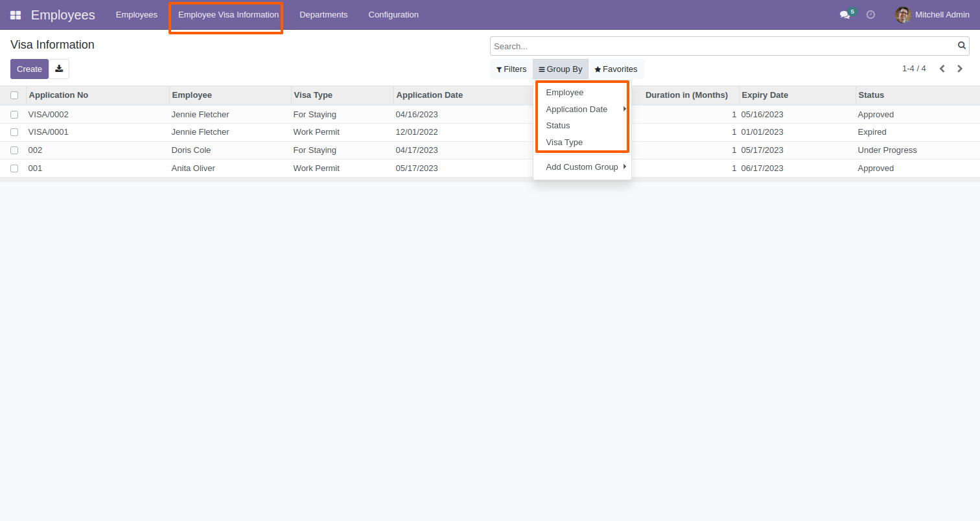Open the Employees menu item
This screenshot has width=980, height=521.
(x=137, y=14)
